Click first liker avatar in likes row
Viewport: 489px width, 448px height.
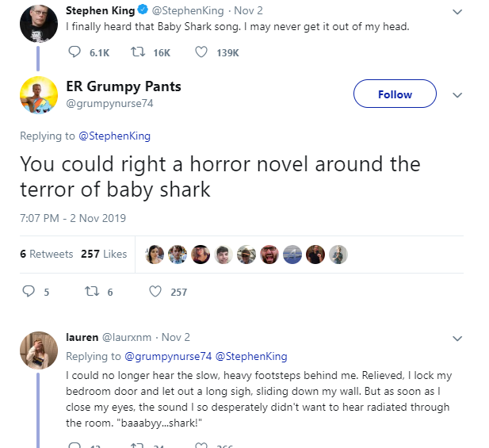click(155, 254)
